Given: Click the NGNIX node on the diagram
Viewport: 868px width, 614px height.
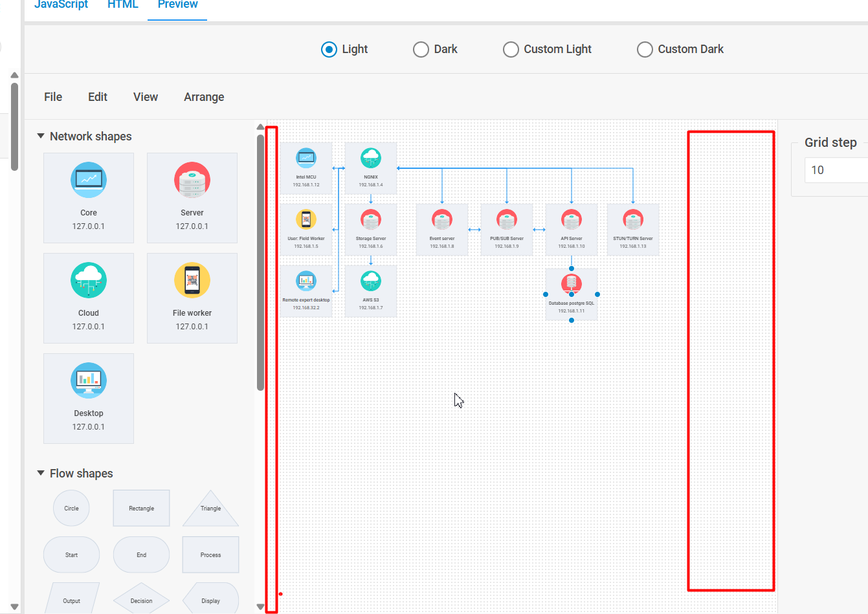Looking at the screenshot, I should [371, 168].
